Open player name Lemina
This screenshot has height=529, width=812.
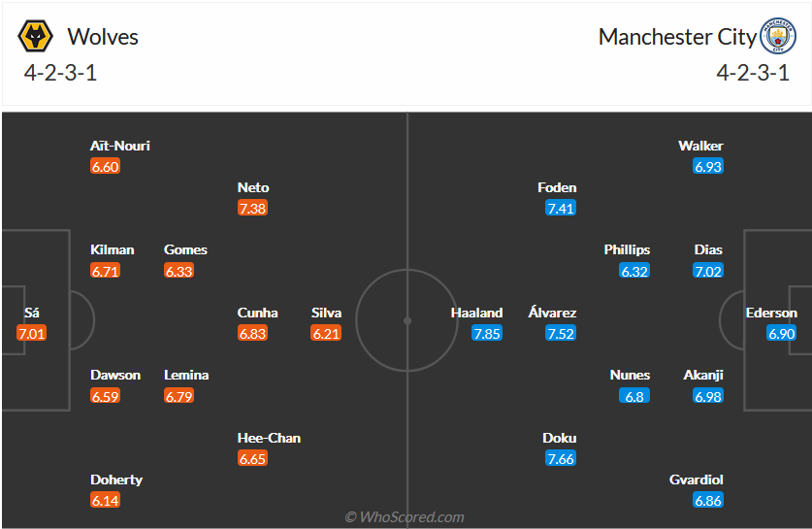point(186,375)
